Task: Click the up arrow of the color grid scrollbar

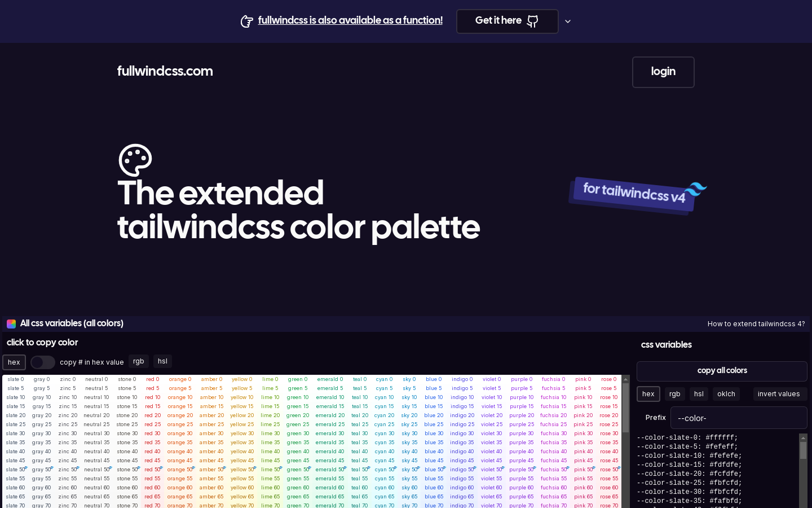Action: 625,379
